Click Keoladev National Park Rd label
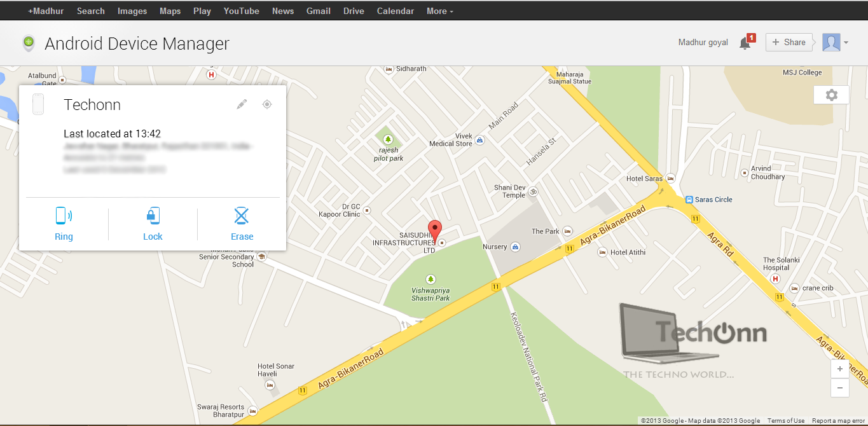 click(x=528, y=356)
